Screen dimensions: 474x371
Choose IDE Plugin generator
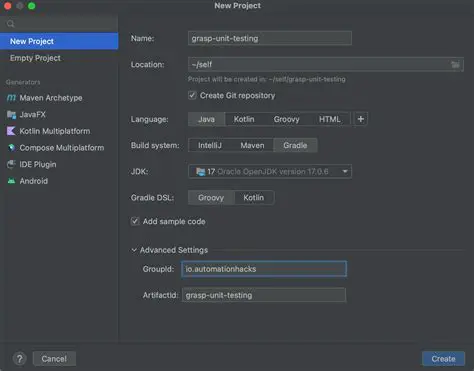tap(59, 164)
